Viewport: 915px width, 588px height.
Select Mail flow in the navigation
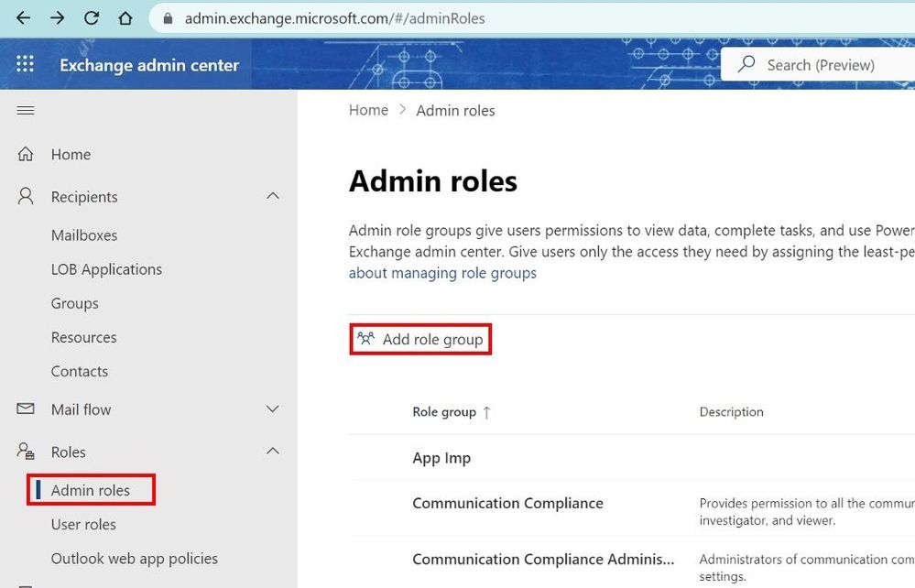click(81, 409)
